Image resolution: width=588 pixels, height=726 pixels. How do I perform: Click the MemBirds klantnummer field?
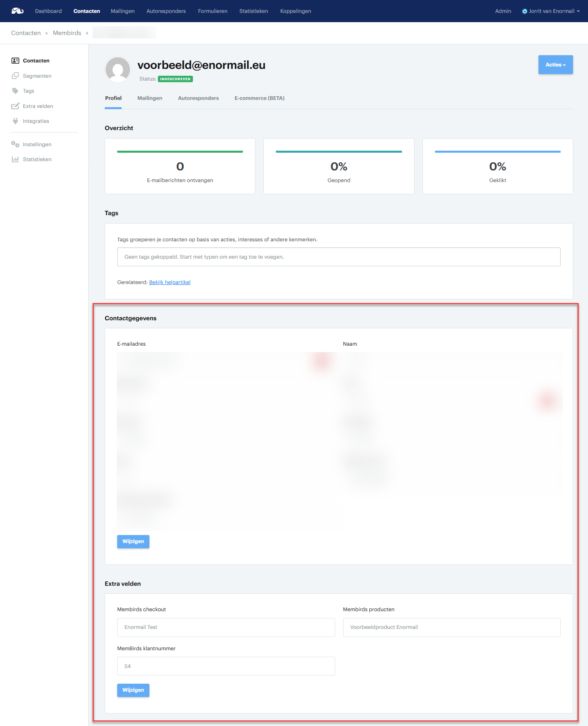[226, 666]
